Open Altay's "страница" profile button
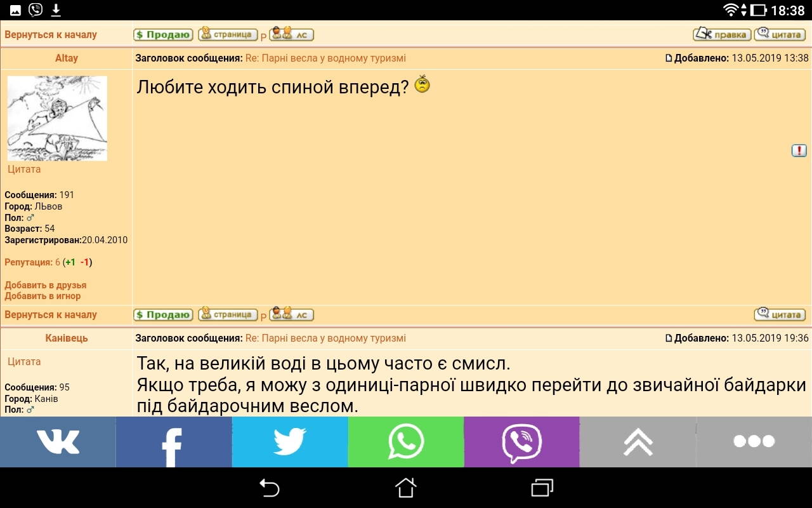The height and width of the screenshot is (508, 812). (x=228, y=315)
